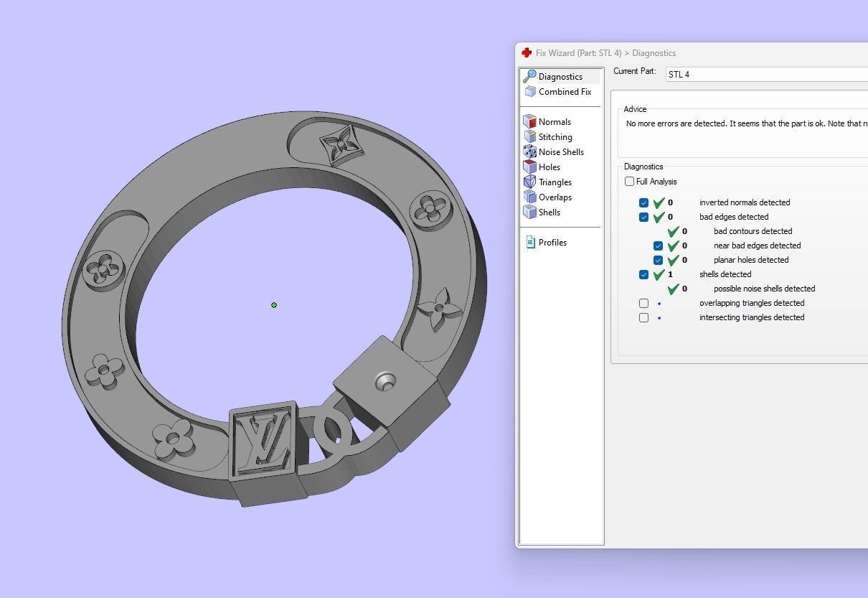This screenshot has width=868, height=598.
Task: Click the 'possible noise shells detected' text
Action: point(764,289)
